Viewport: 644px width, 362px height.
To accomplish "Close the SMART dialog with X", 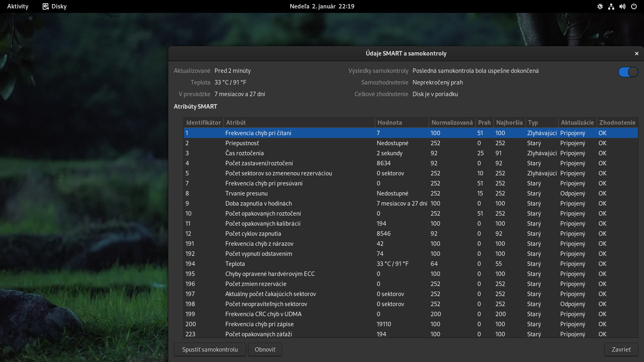I will click(x=636, y=53).
